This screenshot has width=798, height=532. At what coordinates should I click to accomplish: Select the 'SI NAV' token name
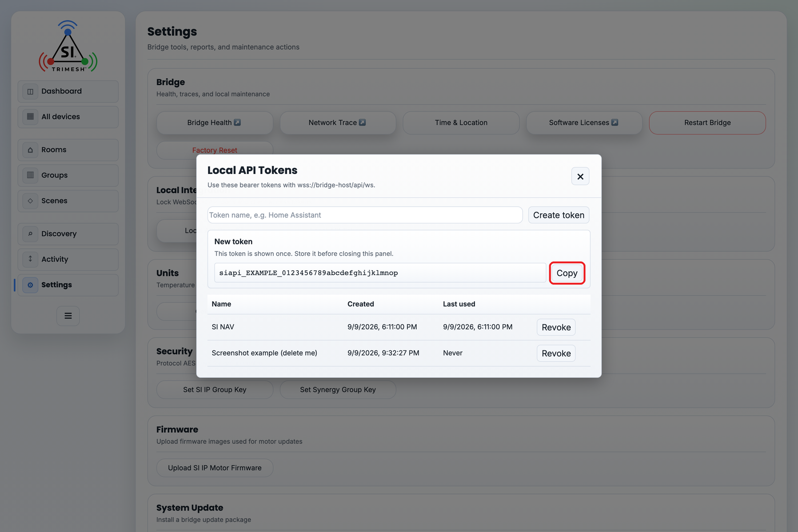pyautogui.click(x=223, y=327)
